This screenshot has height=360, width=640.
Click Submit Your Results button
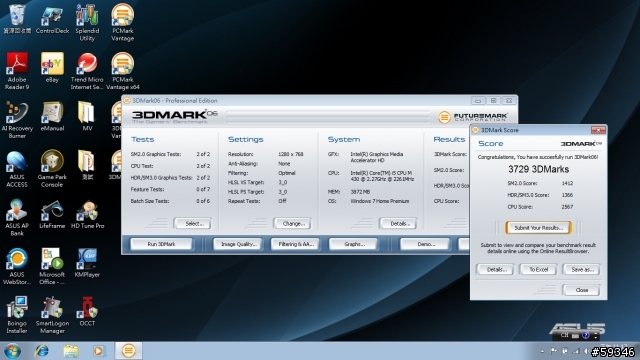point(538,228)
